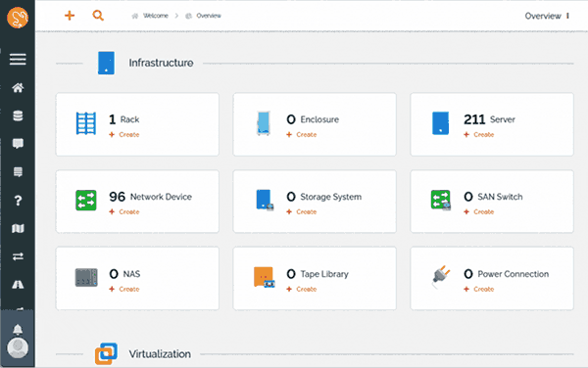The image size is (588, 368).
Task: Create a new Rack
Action: 124,135
